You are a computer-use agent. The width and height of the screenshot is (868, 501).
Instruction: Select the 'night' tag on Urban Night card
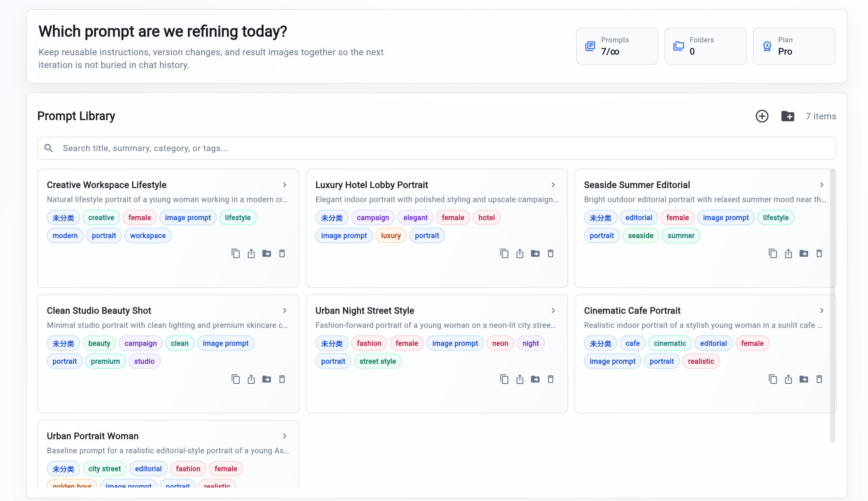pos(531,344)
